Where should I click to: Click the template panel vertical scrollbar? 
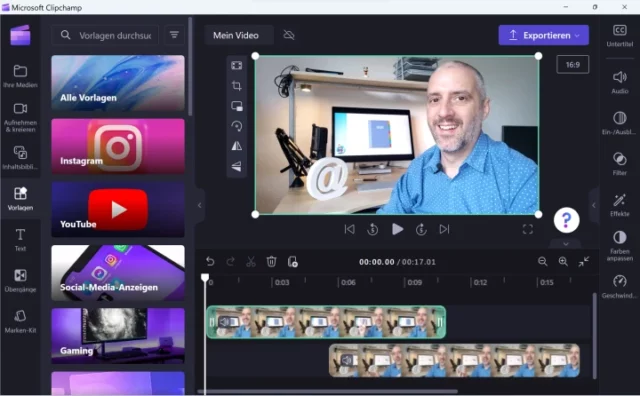point(190,67)
